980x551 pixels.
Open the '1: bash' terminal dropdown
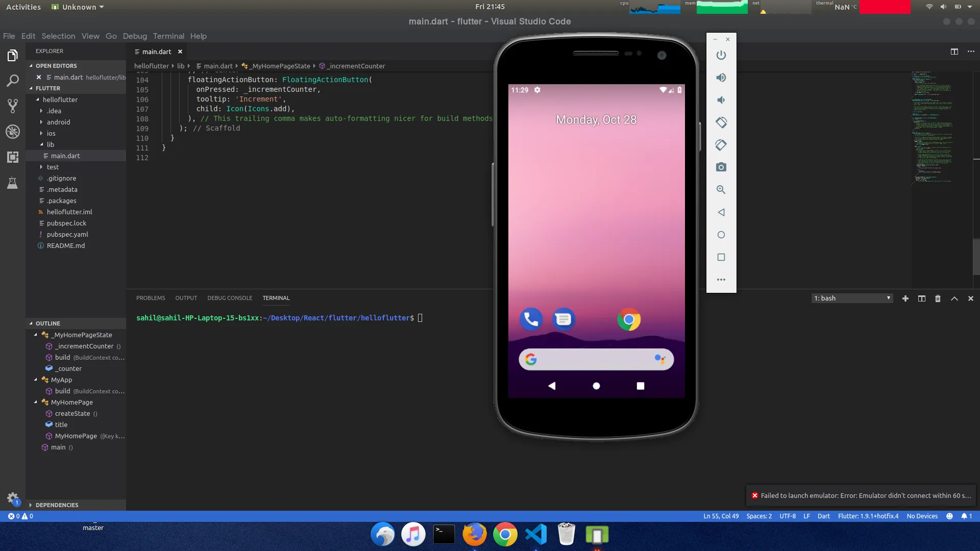[852, 298]
